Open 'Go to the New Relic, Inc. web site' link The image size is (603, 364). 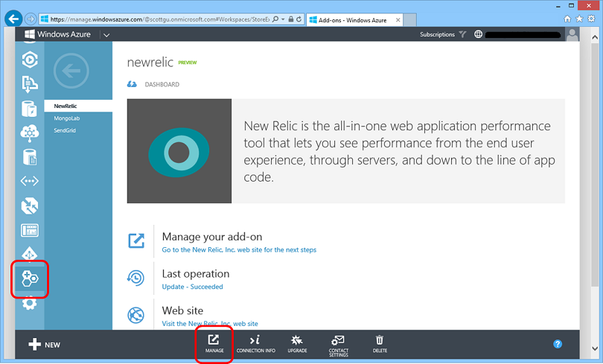239,250
